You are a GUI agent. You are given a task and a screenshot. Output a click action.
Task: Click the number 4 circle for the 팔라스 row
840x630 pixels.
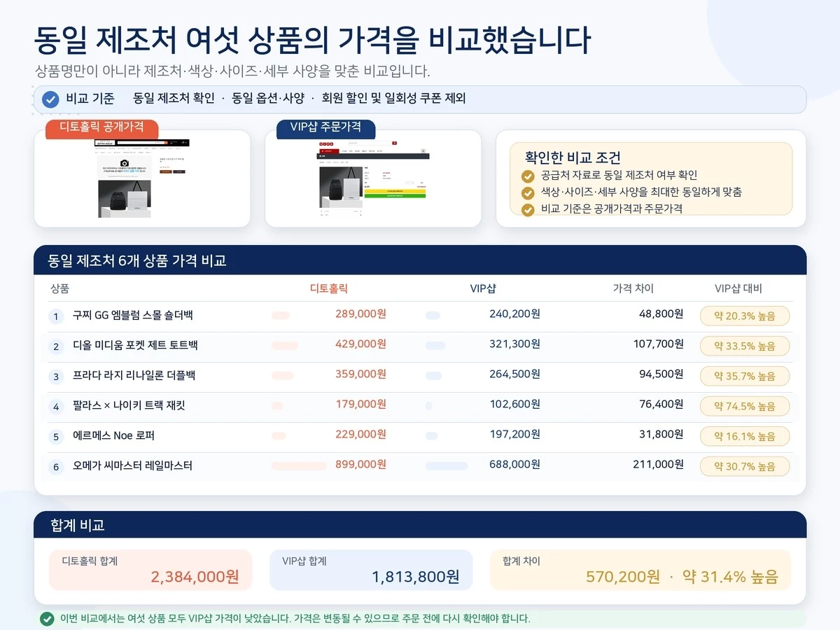56,407
